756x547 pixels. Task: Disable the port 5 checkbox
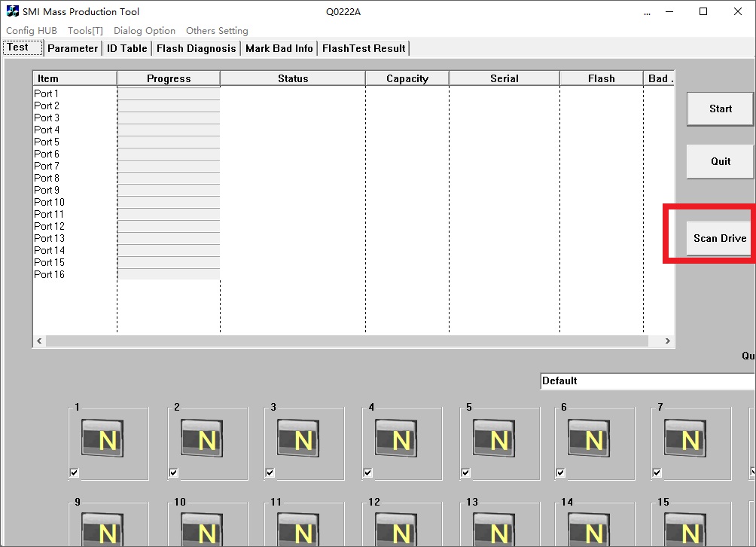pyautogui.click(x=466, y=472)
